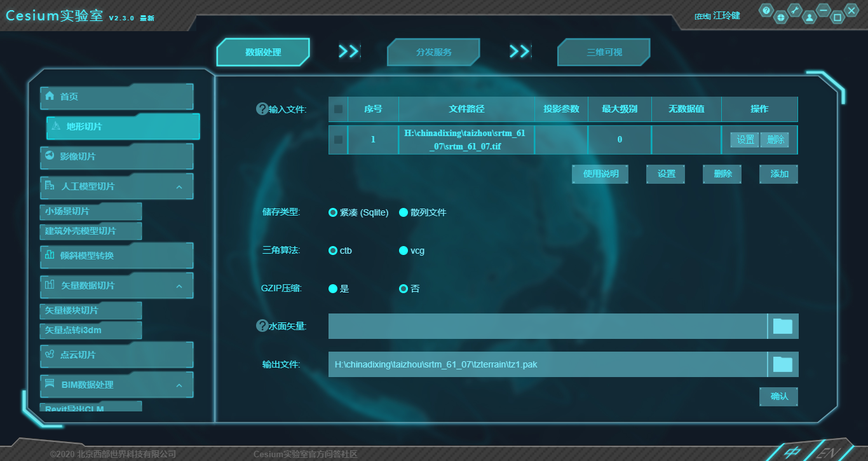Viewport: 868px width, 461px height.
Task: Open 首页 in sidebar
Action: pyautogui.click(x=117, y=97)
